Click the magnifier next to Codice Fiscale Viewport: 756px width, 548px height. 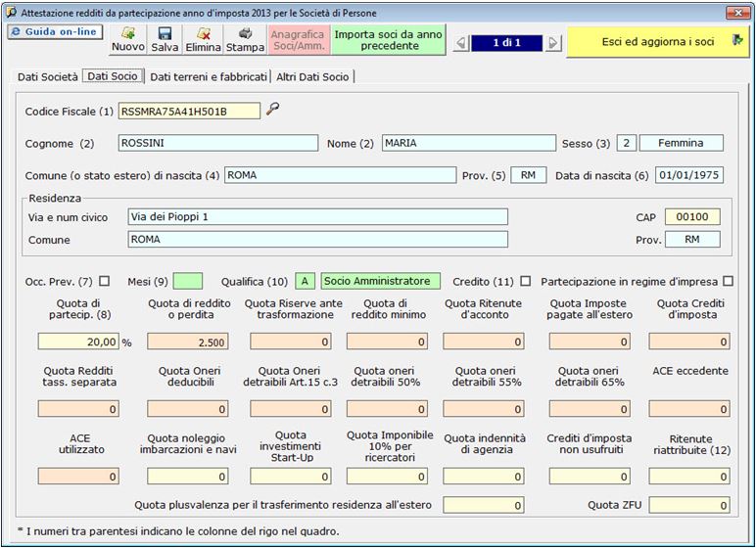[273, 109]
